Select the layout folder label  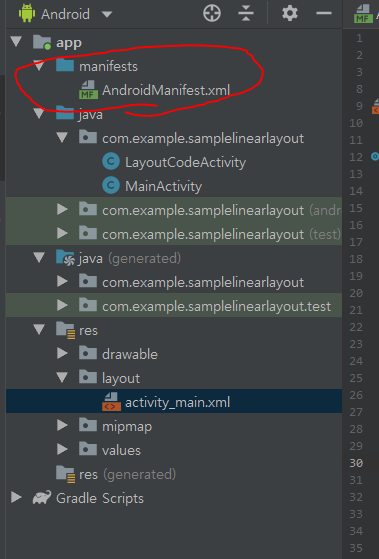[x=121, y=379]
